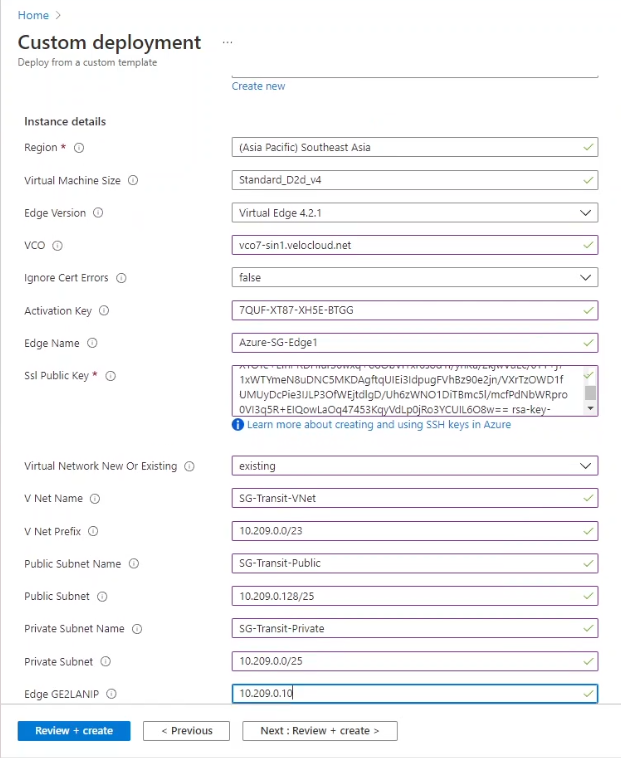Click info icon next to Edge Name

click(x=92, y=343)
